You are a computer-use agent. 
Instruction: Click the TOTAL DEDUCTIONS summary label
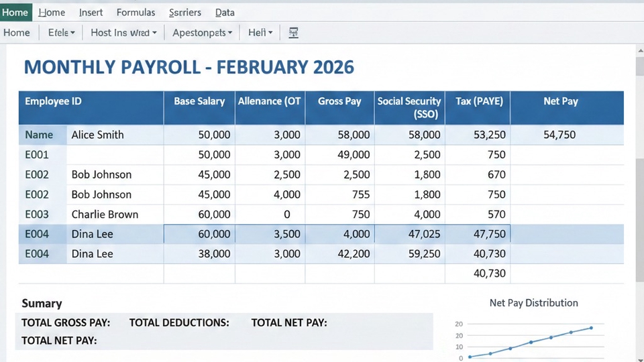[x=179, y=322]
